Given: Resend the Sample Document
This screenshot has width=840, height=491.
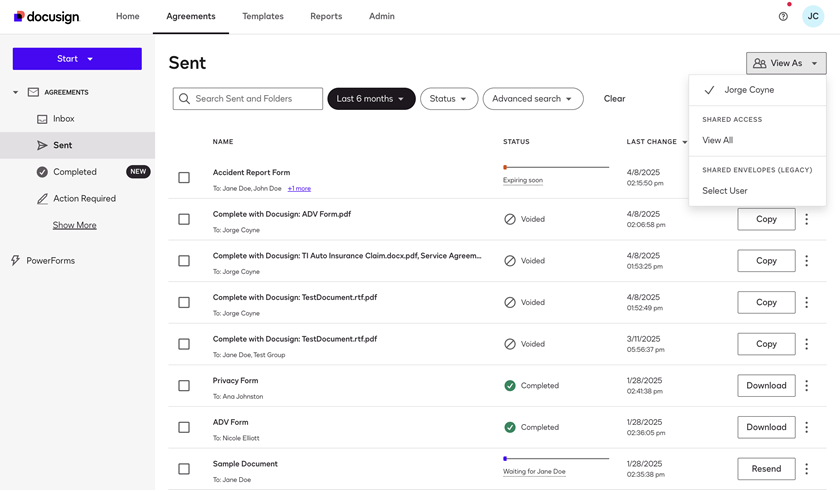Looking at the screenshot, I should pyautogui.click(x=766, y=469).
